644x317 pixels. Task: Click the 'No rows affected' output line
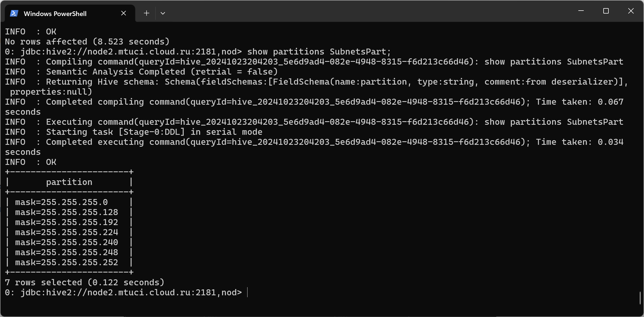[x=87, y=41]
